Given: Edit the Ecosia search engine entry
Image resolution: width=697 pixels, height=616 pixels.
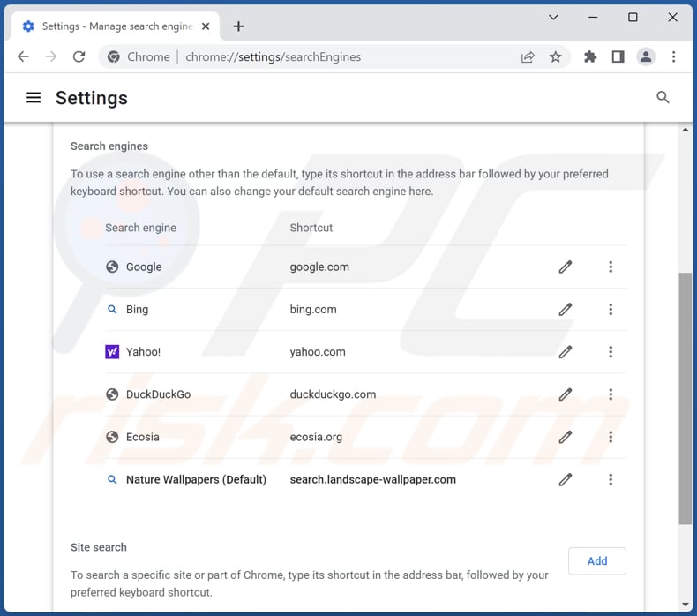Looking at the screenshot, I should 565,437.
